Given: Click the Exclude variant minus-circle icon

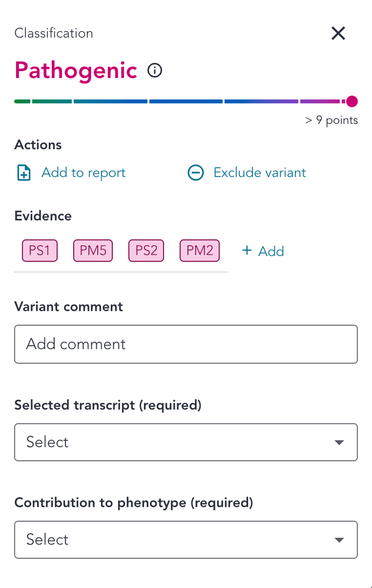Looking at the screenshot, I should coord(196,173).
